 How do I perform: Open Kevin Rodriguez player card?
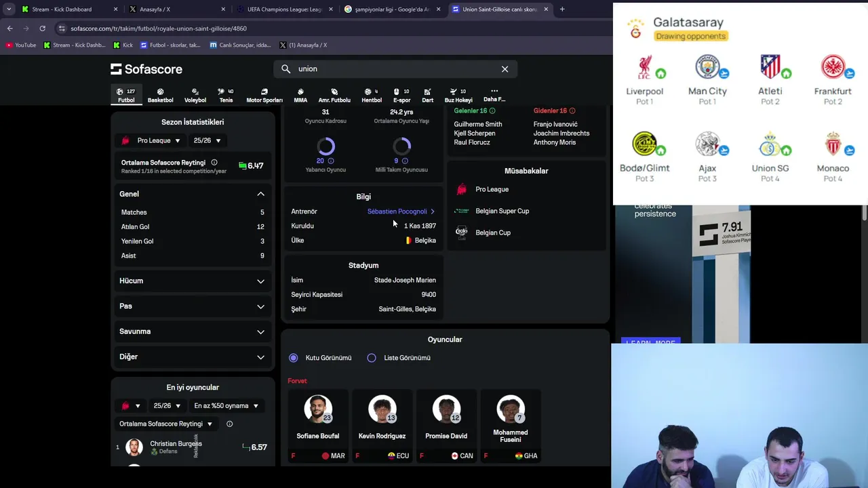pyautogui.click(x=382, y=427)
